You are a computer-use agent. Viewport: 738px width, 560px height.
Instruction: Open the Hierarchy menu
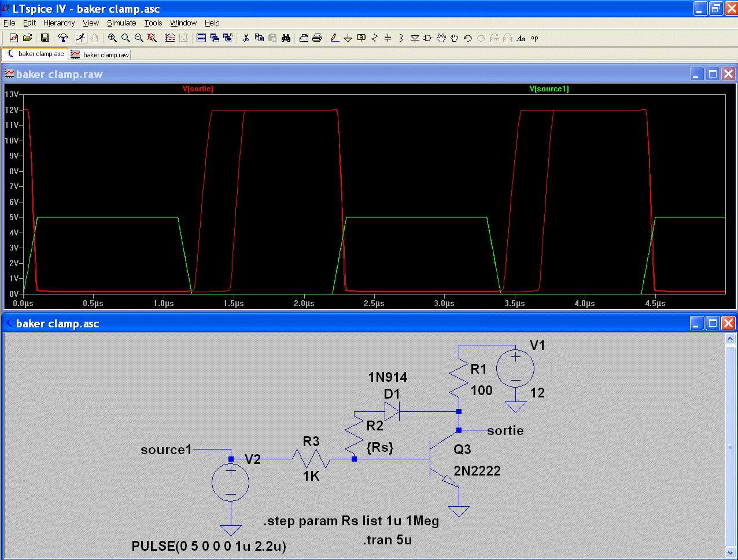[59, 23]
